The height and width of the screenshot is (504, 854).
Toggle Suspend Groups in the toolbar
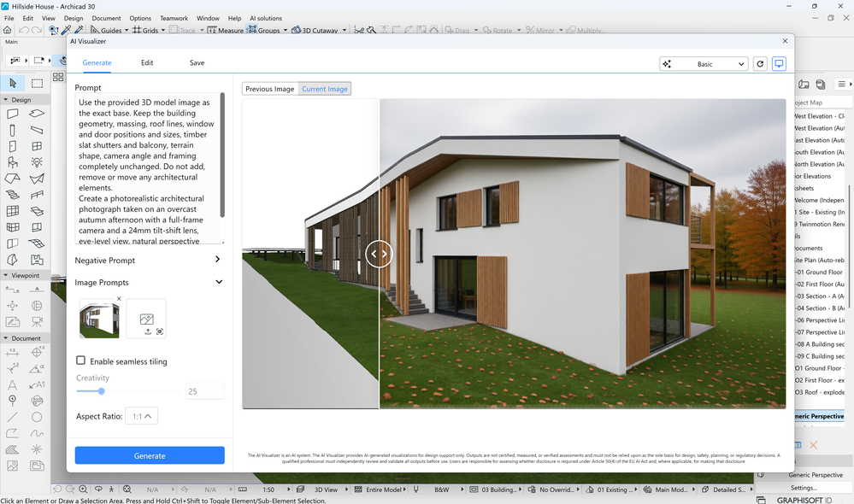coord(263,30)
